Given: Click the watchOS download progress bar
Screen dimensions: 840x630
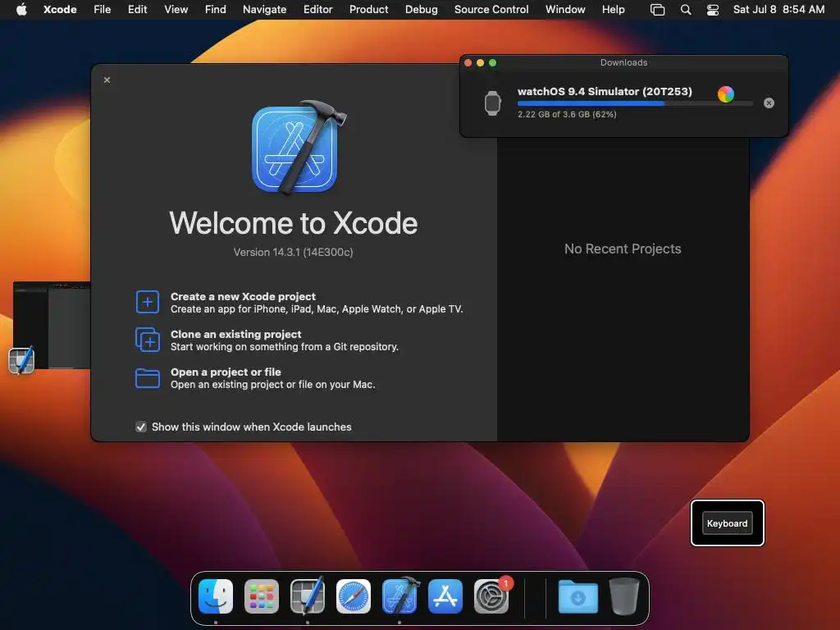Looking at the screenshot, I should tap(635, 103).
